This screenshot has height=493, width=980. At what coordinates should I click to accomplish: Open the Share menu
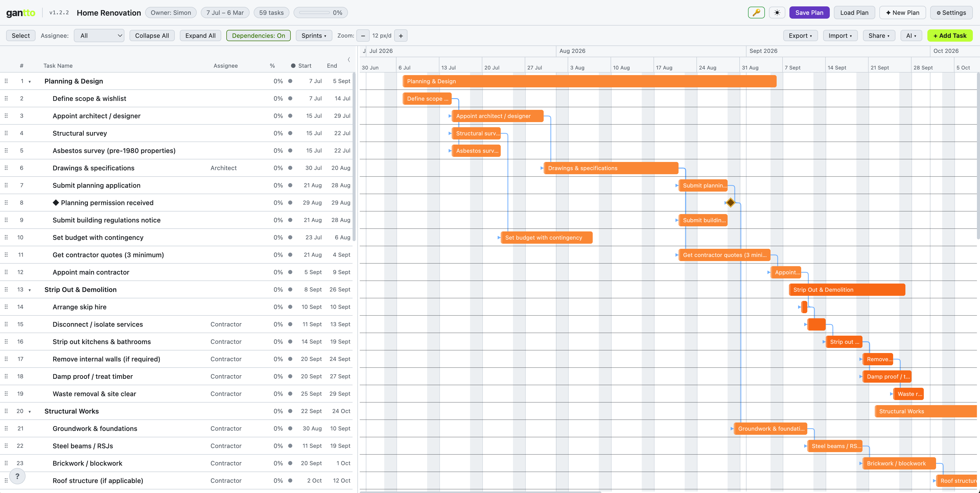(x=879, y=36)
